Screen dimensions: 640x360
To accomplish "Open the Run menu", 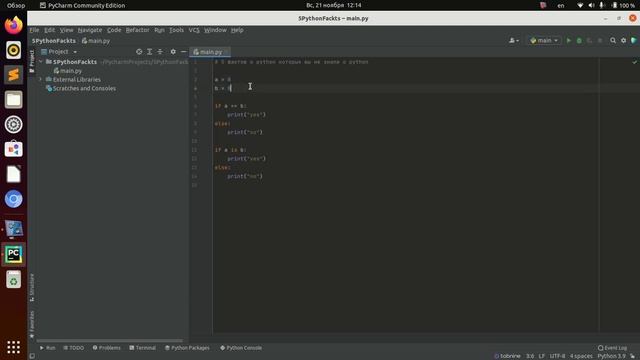I will 159,30.
